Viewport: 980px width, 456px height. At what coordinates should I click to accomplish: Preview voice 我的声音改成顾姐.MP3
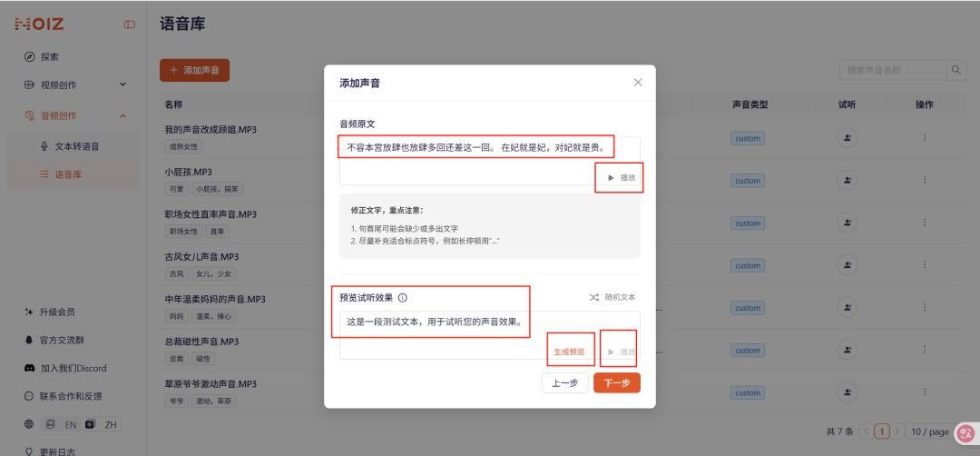click(x=847, y=138)
